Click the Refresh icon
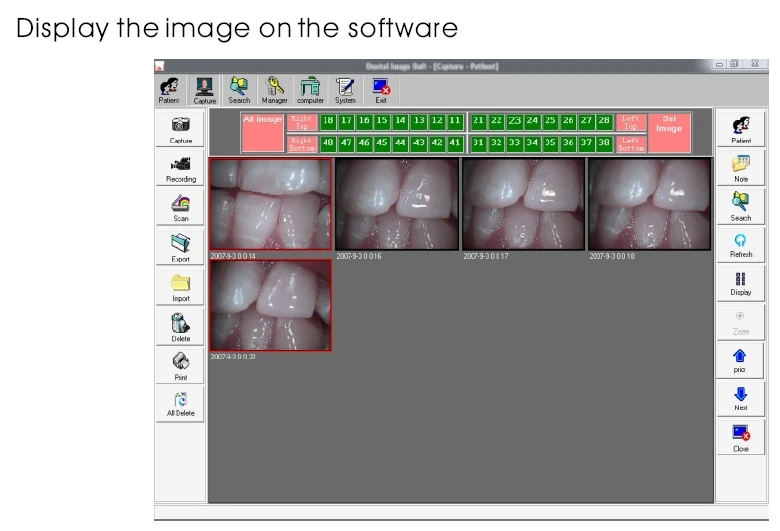The image size is (780, 531). (741, 245)
